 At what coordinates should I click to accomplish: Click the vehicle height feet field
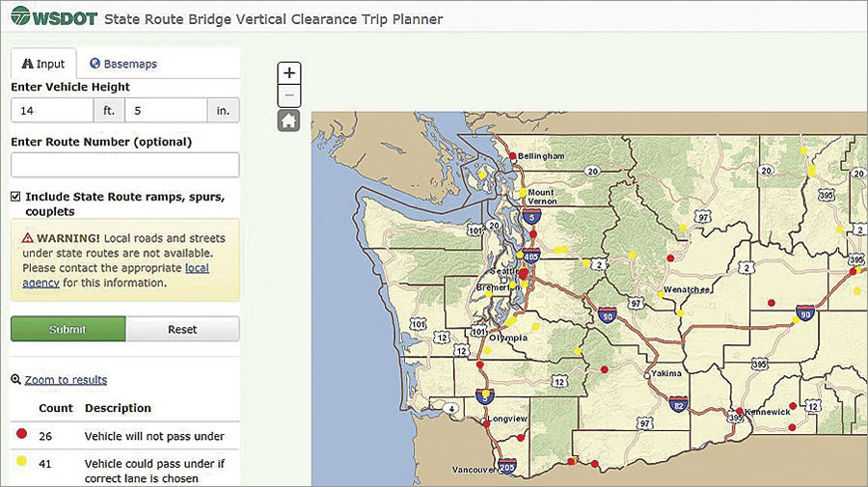click(52, 111)
